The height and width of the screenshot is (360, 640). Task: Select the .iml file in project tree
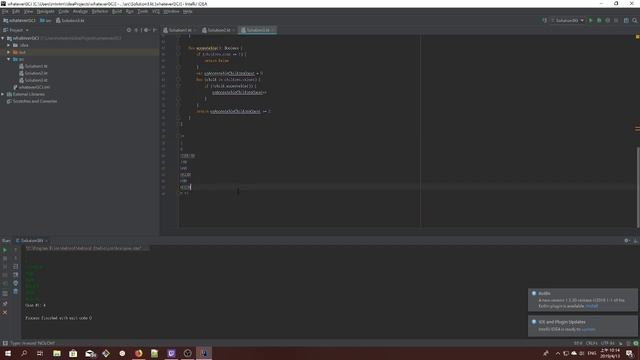[x=31, y=87]
